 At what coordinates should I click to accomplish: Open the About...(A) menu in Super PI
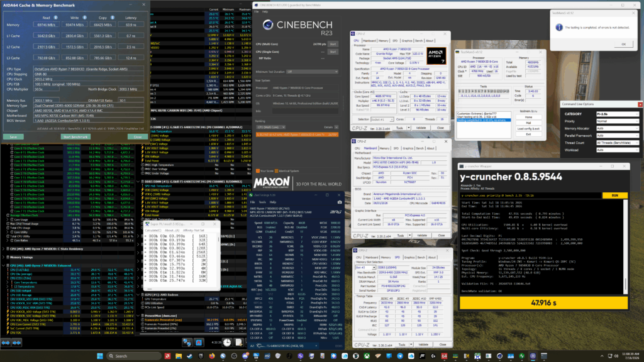coord(172,230)
